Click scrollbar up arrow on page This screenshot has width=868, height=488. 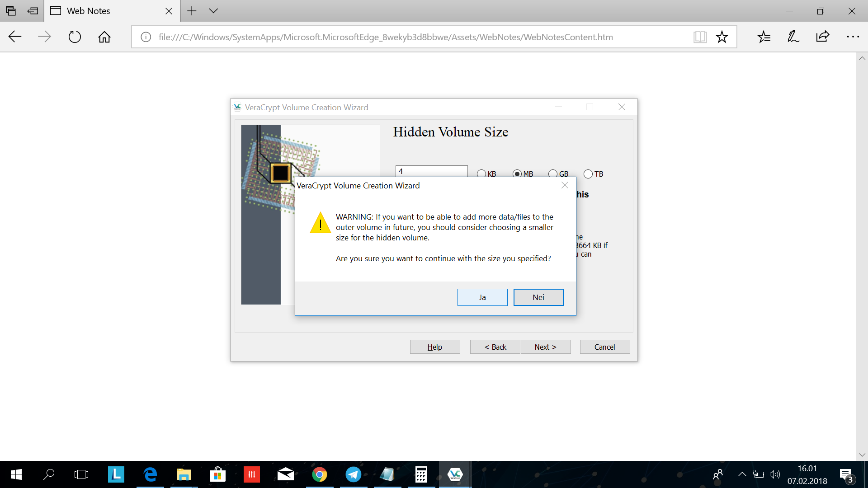(x=862, y=58)
